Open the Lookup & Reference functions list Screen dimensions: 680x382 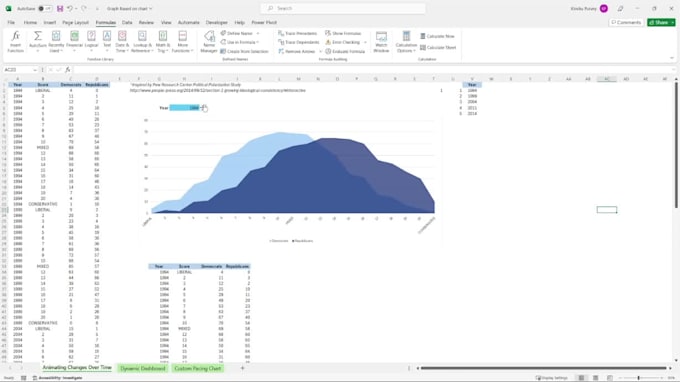pos(142,42)
